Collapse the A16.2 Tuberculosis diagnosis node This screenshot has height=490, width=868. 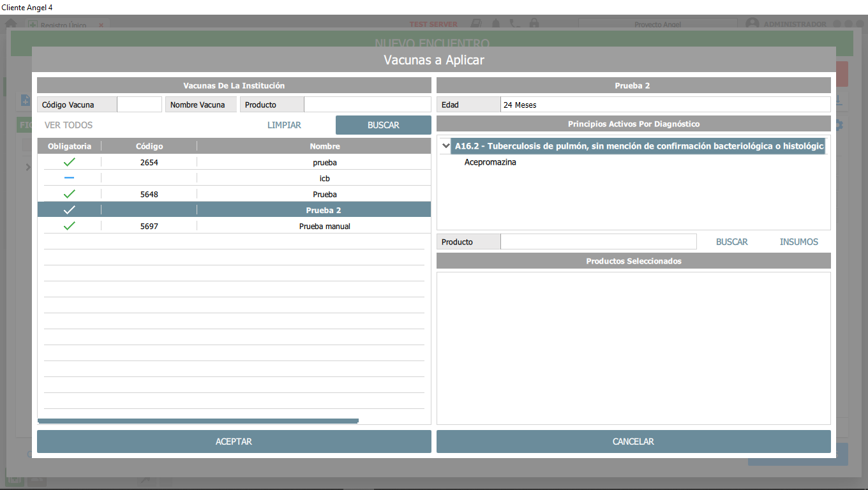pos(445,146)
